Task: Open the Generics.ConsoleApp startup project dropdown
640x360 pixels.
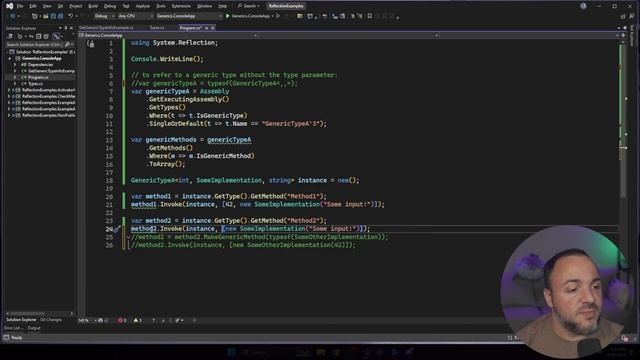Action: pyautogui.click(x=189, y=16)
